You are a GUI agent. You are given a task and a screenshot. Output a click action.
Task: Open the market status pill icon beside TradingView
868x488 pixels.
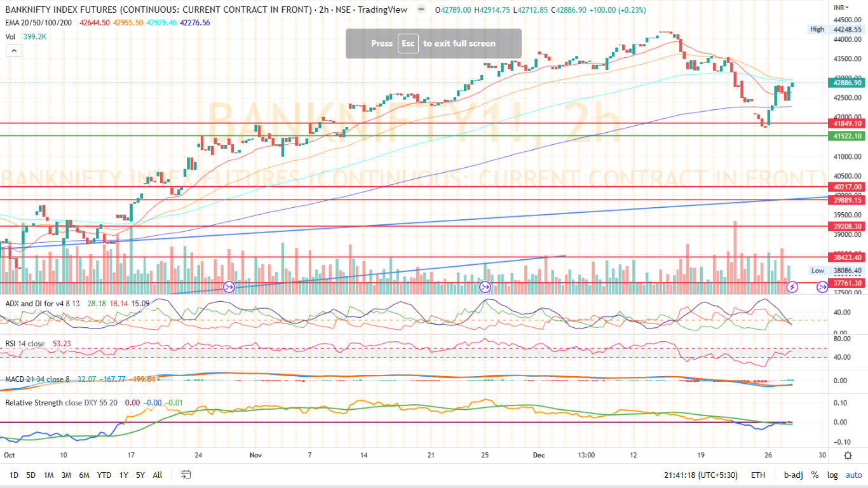click(x=421, y=10)
